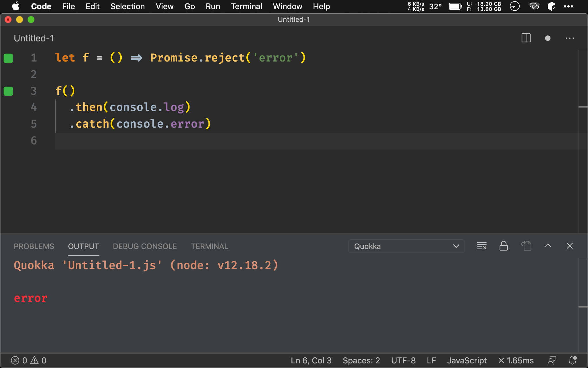Toggle output scroll lock

pos(504,246)
